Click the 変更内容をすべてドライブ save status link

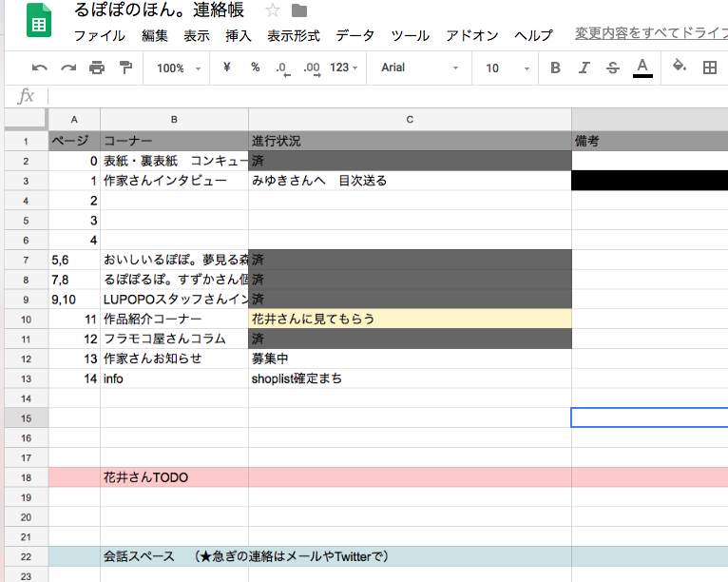(x=651, y=33)
